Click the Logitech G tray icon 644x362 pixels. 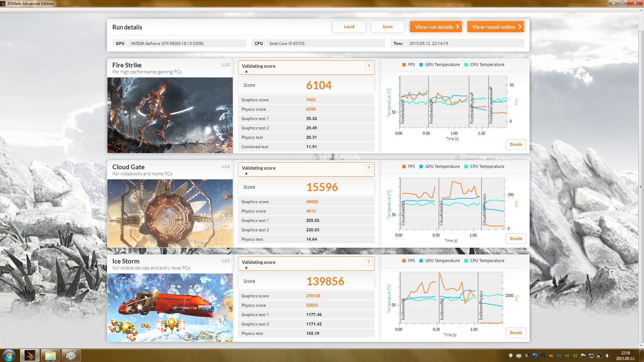543,356
